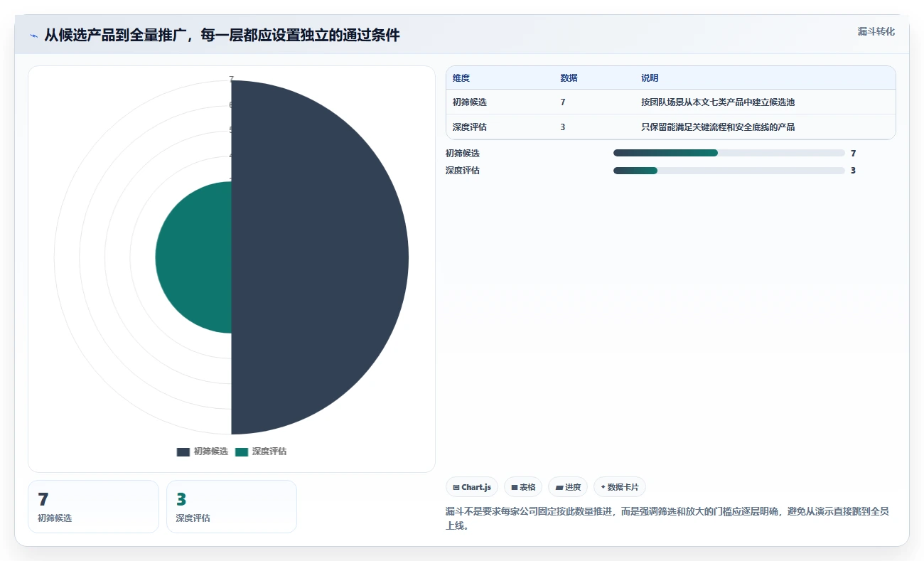Toggle the 深度评估 legend item in chart
Image resolution: width=924 pixels, height=561 pixels.
coord(261,452)
